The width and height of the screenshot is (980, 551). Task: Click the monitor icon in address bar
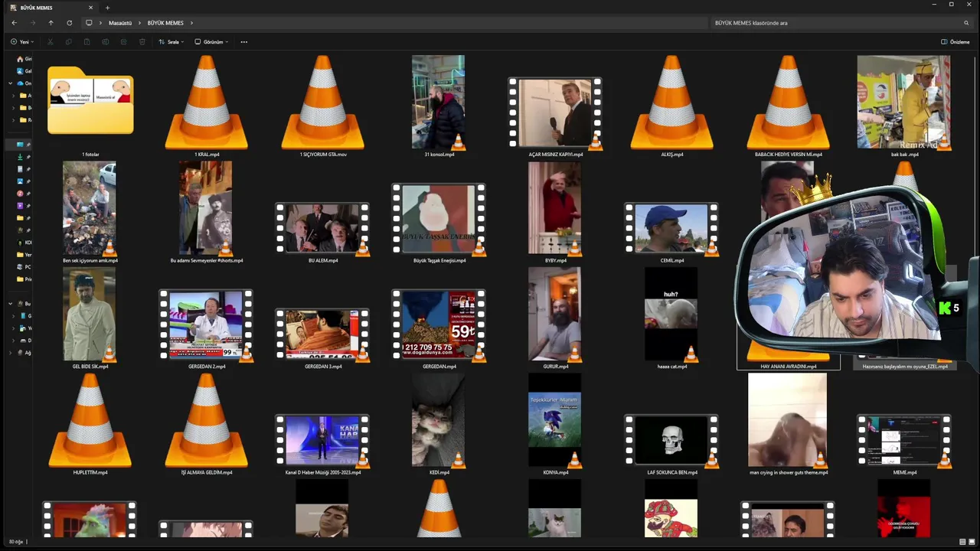89,23
